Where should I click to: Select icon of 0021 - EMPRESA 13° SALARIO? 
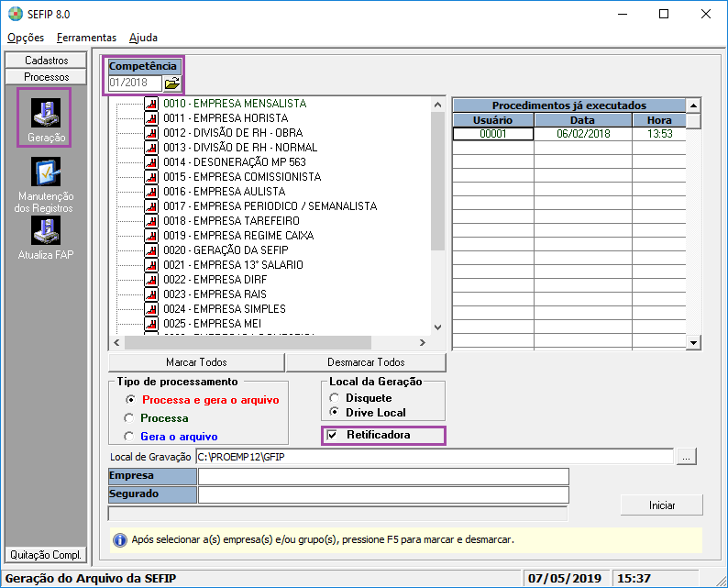[x=151, y=265]
